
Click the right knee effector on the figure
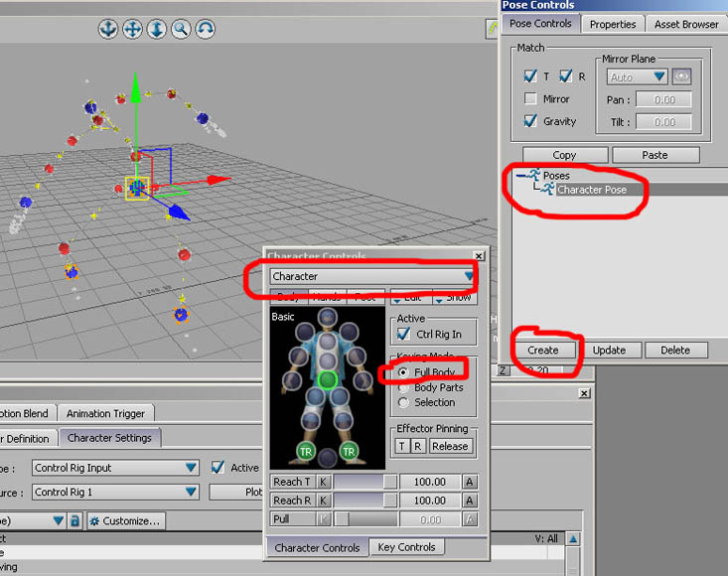pos(344,420)
